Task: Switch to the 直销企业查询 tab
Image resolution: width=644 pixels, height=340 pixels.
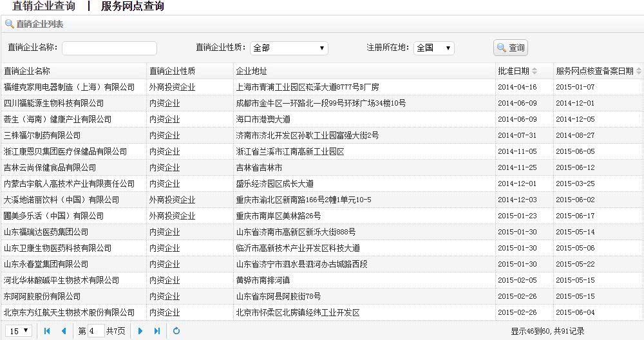Action: [x=44, y=6]
